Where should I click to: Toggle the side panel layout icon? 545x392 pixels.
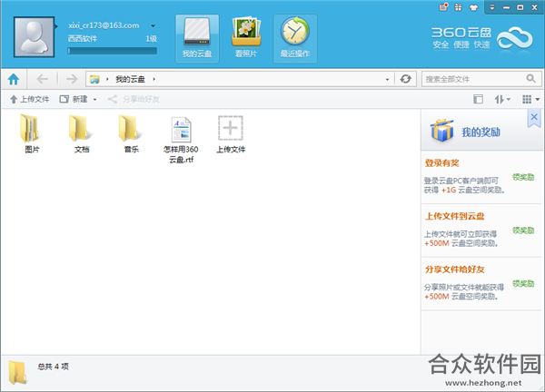(x=479, y=99)
